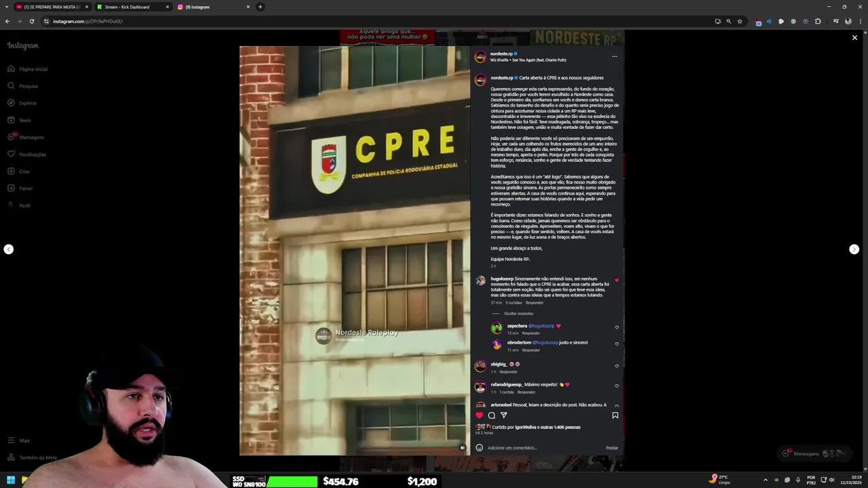Open Mensagens in Instagram sidebar

click(x=26, y=137)
